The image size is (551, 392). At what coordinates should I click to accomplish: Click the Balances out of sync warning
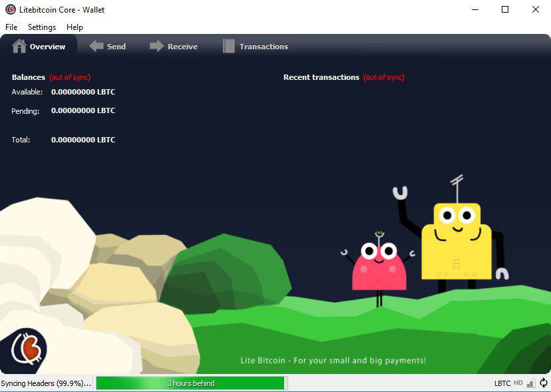coord(70,77)
